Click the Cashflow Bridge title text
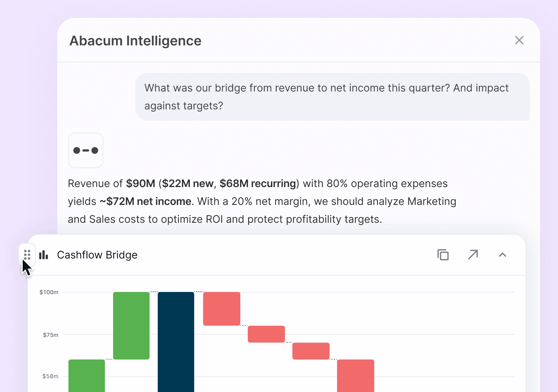 click(97, 255)
